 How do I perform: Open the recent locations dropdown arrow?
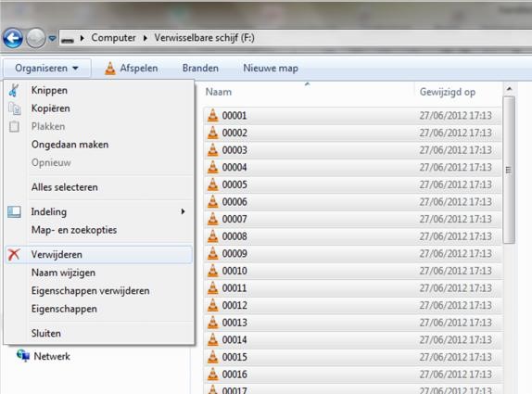tap(52, 38)
